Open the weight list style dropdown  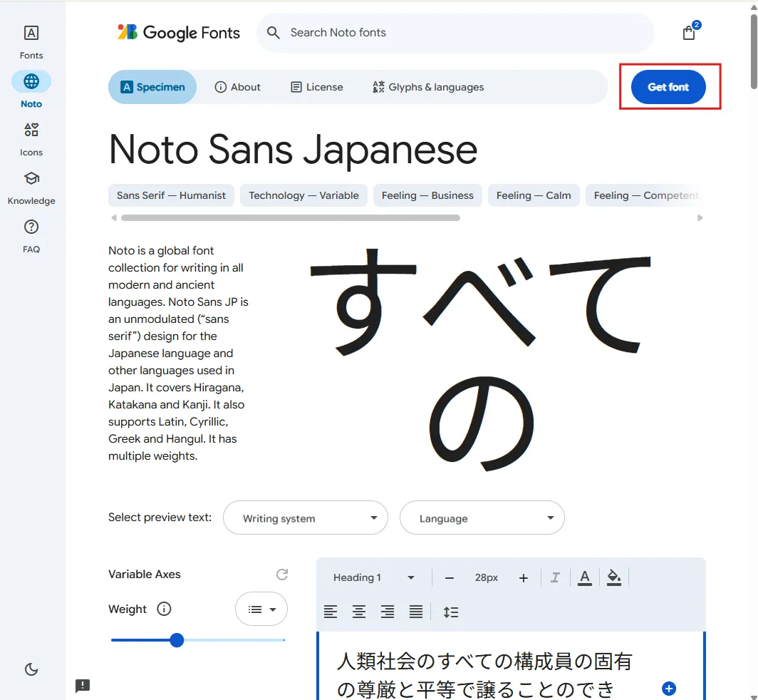pyautogui.click(x=261, y=609)
